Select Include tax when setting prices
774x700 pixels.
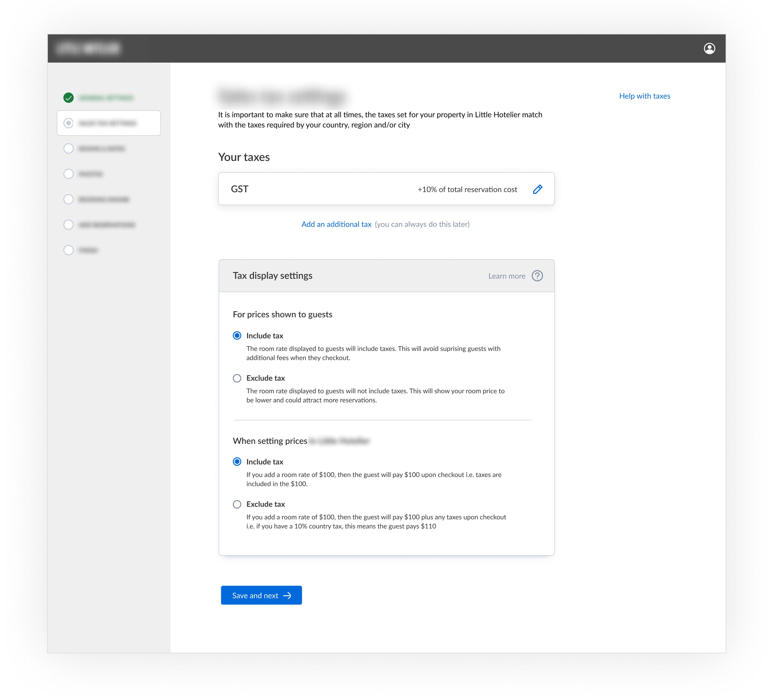(x=237, y=462)
